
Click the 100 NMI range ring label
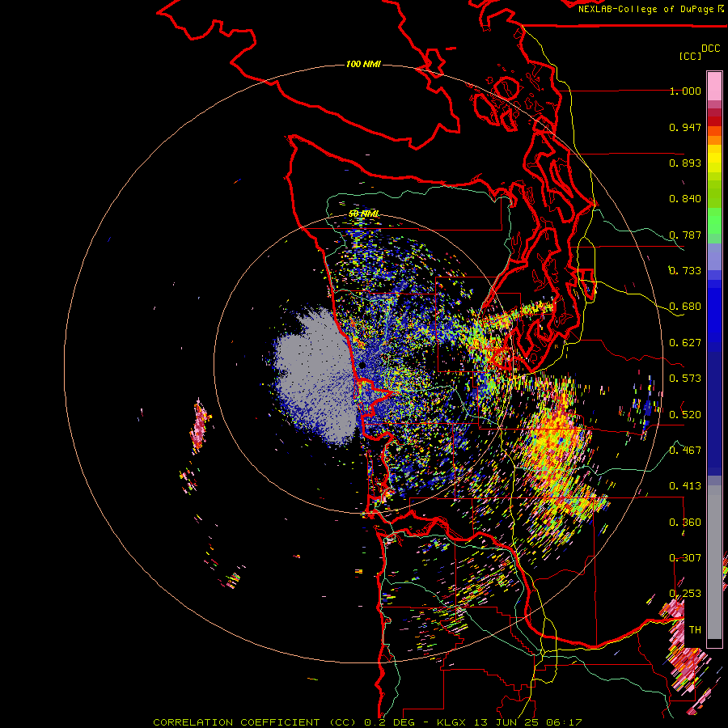click(x=363, y=64)
